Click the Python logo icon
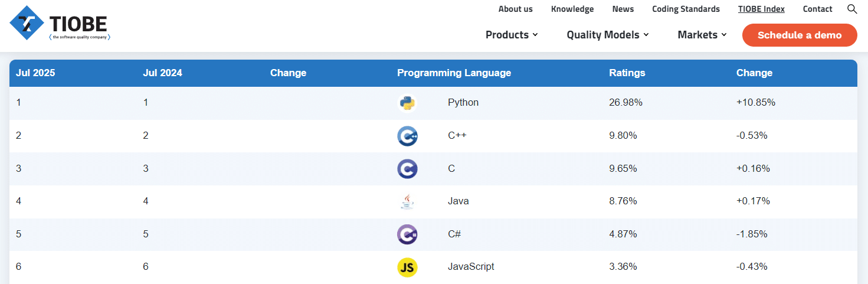The height and width of the screenshot is (284, 868). tap(407, 103)
